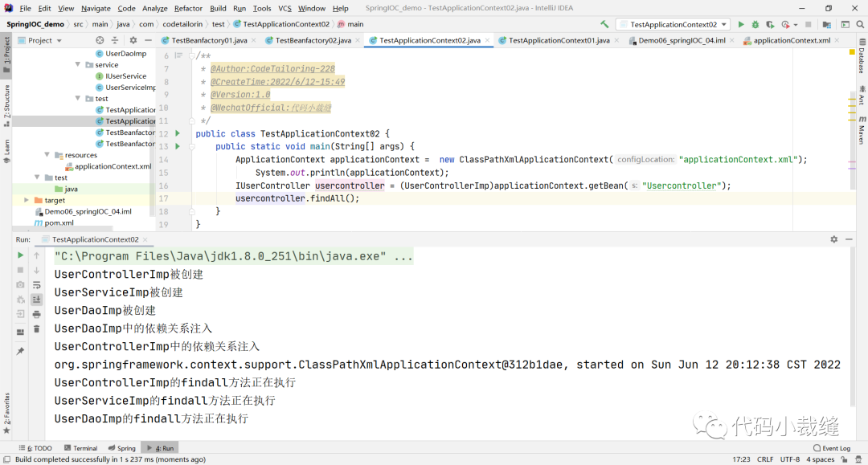
Task: Toggle scroll to end in Run console
Action: coord(36,299)
